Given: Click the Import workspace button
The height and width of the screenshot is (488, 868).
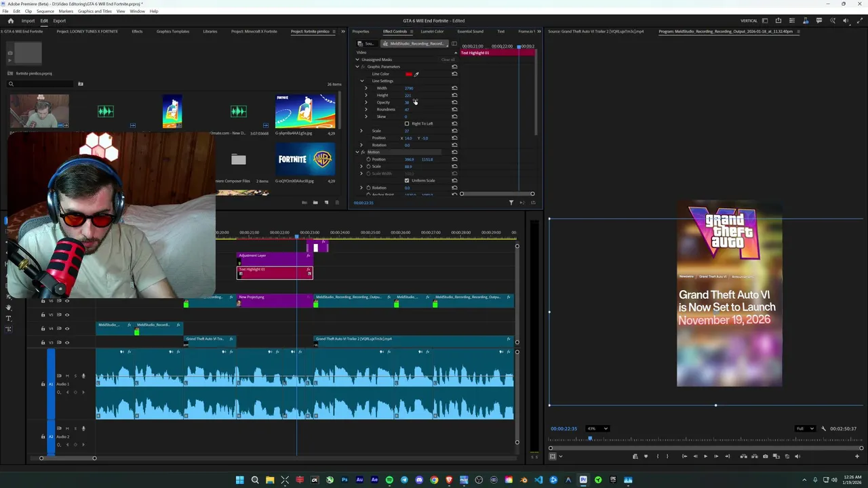Looking at the screenshot, I should pos(28,20).
